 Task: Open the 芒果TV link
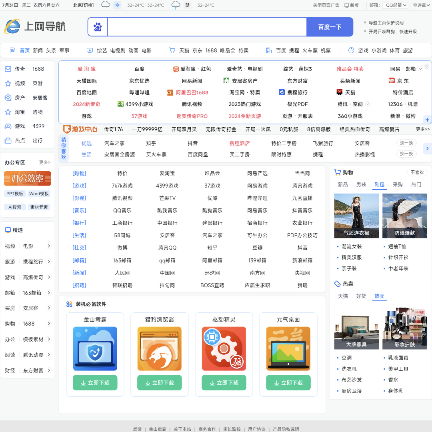click(167, 198)
